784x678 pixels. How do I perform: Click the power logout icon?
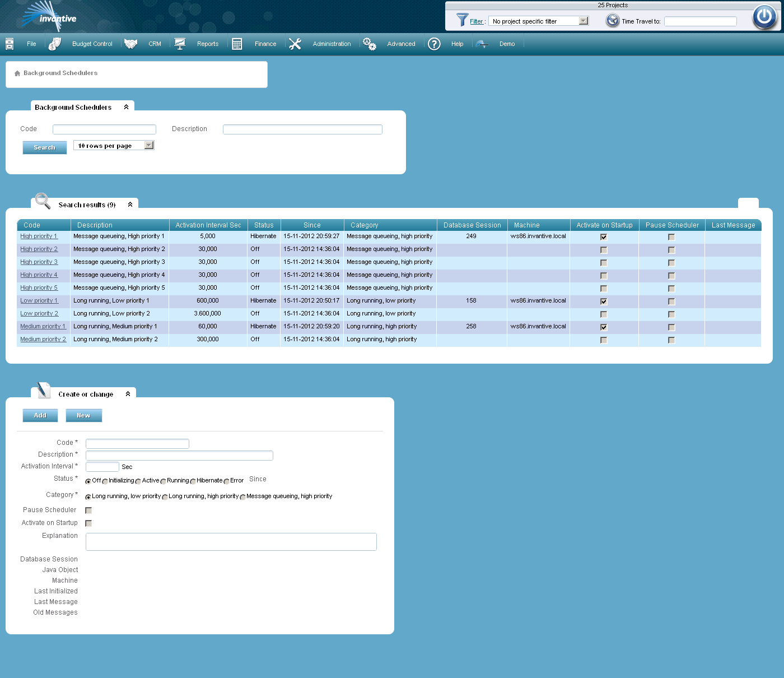(x=764, y=17)
